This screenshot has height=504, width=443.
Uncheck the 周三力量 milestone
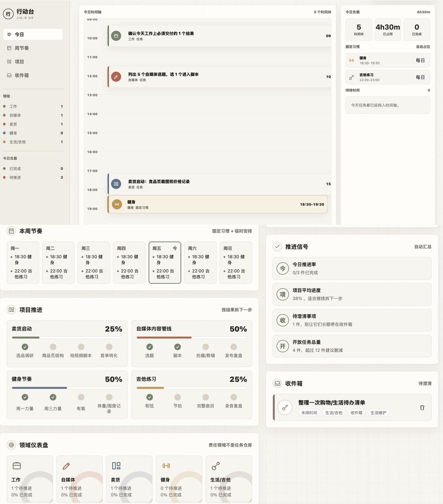coord(53,397)
